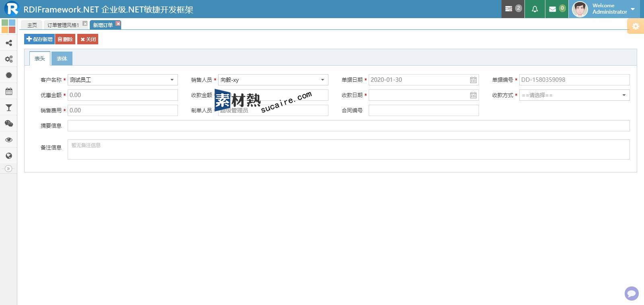Close the 订单管理风格1 tab

(x=85, y=23)
